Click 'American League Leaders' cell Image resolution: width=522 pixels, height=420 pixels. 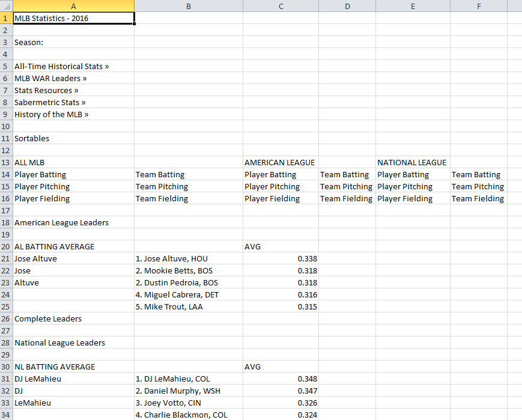point(73,222)
